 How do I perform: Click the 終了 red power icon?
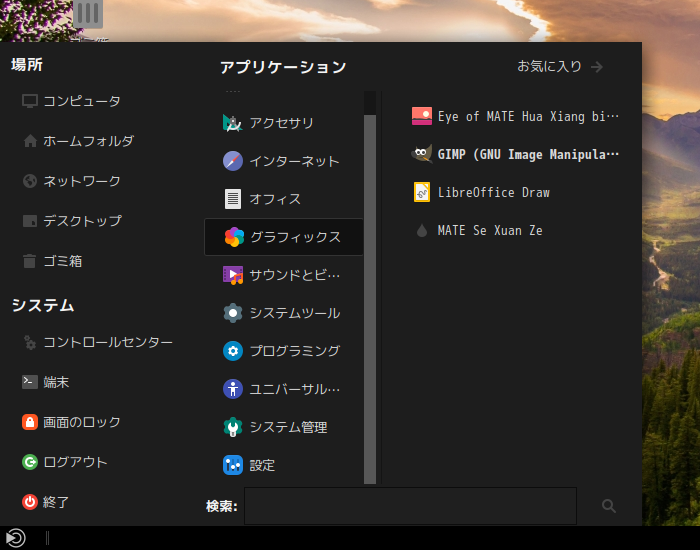(x=30, y=502)
